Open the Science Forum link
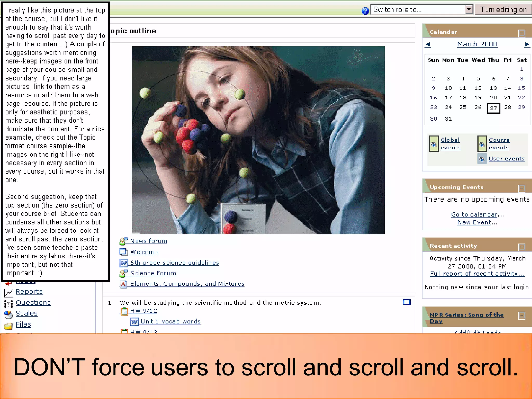This screenshot has height=399, width=532. click(x=153, y=273)
